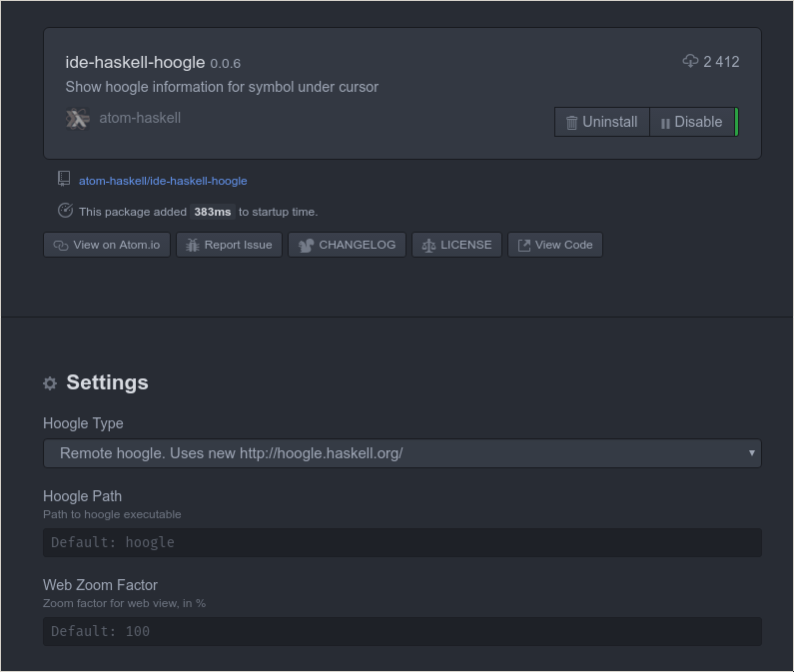Click the Web Zoom Factor label
The height and width of the screenshot is (672, 794).
point(100,585)
